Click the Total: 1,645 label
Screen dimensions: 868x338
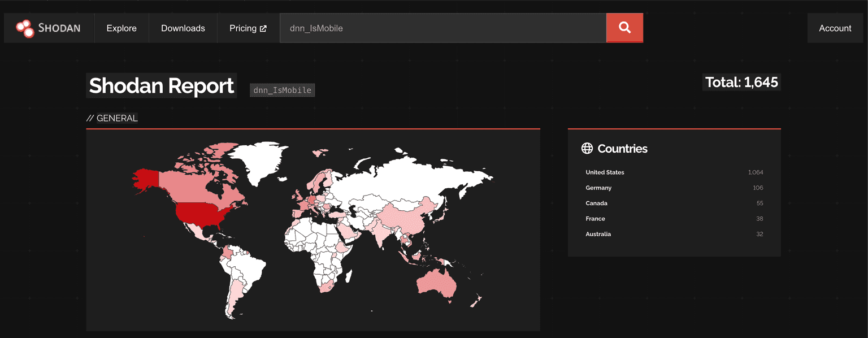tap(741, 83)
